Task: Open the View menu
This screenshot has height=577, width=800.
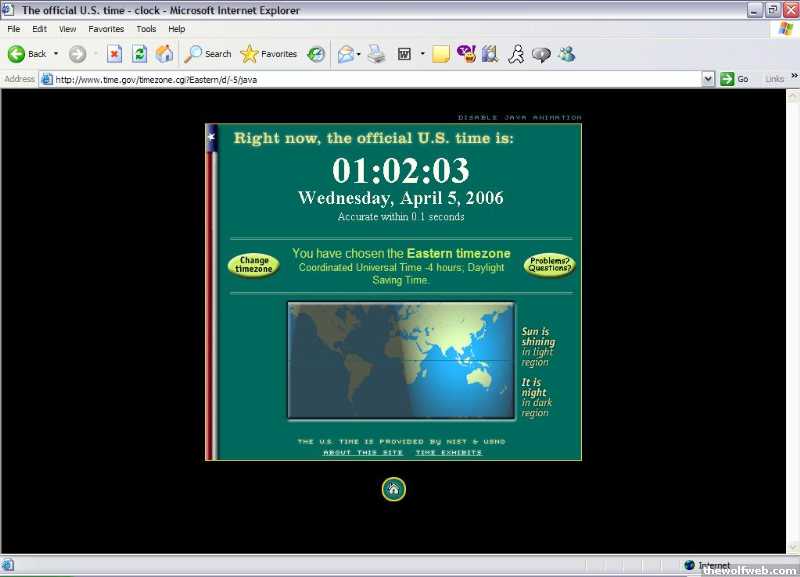Action: (67, 29)
